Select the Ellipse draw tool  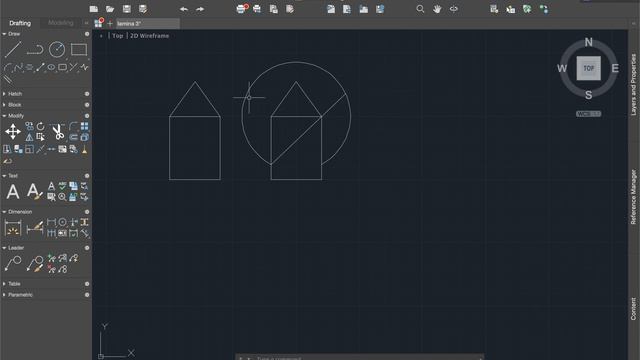(x=51, y=67)
